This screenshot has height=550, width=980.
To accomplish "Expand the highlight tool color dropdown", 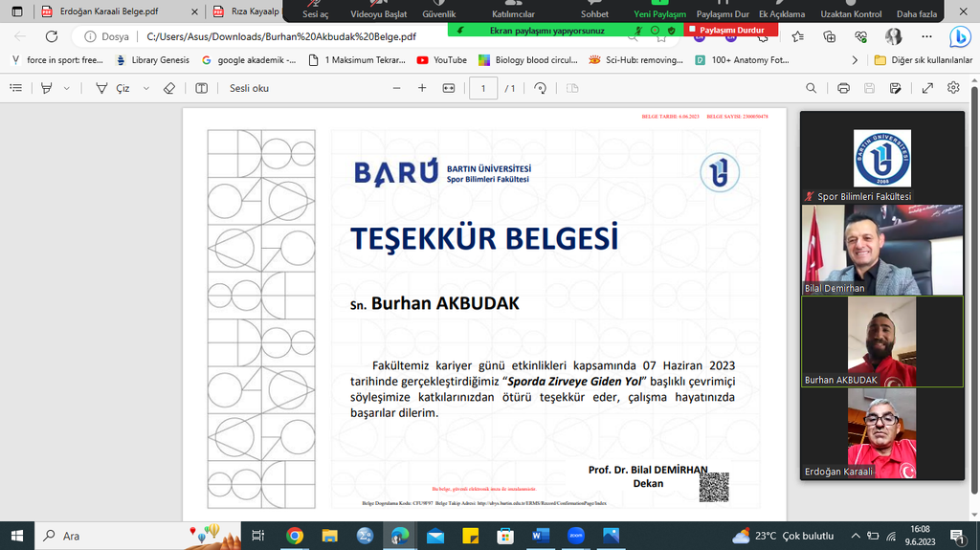I will 66,88.
